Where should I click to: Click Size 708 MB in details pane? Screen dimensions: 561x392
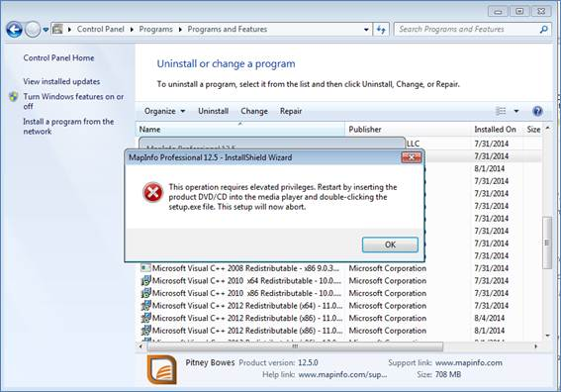pos(438,375)
